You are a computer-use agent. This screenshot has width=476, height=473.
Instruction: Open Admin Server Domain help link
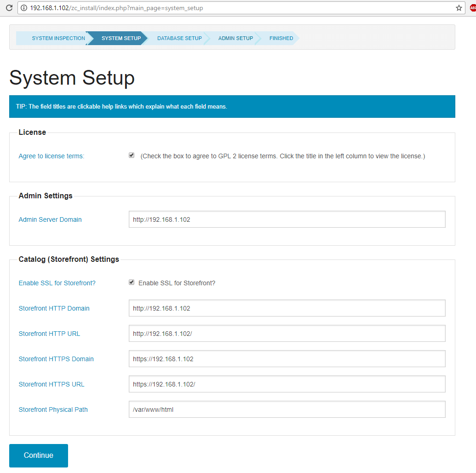tap(50, 219)
